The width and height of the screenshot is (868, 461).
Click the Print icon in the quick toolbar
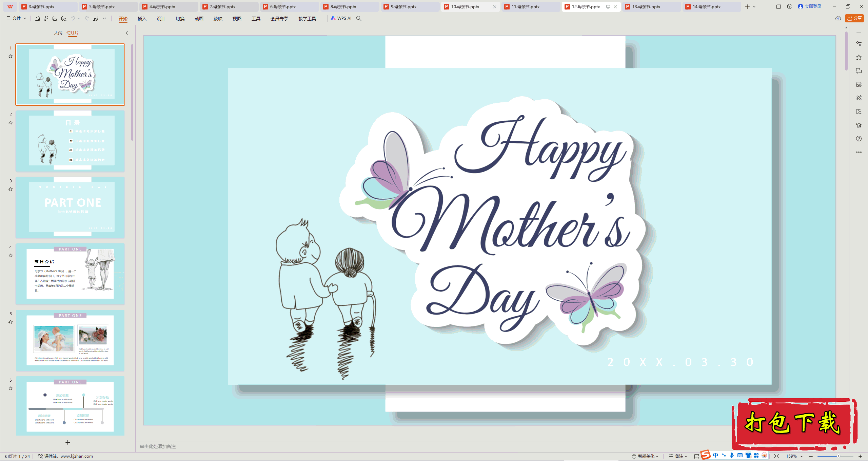tap(55, 18)
